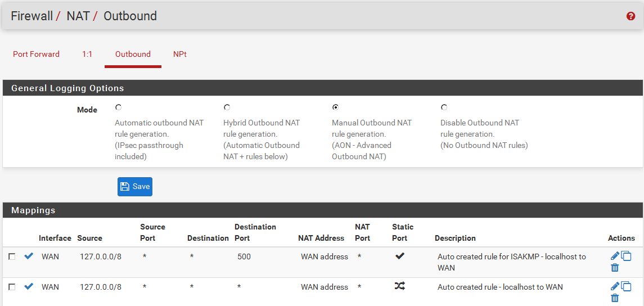Toggle enabled checkmark on ISAKMP rule row

29,256
